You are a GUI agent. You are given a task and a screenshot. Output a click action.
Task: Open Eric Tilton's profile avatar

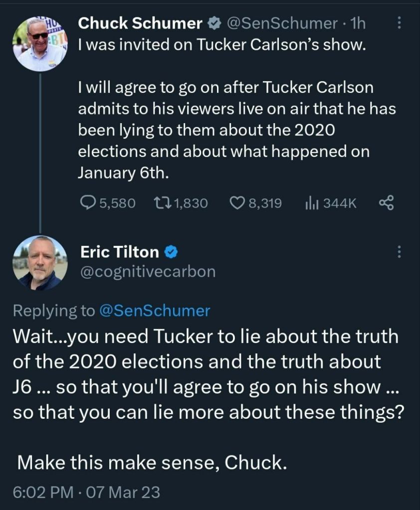[x=40, y=263]
